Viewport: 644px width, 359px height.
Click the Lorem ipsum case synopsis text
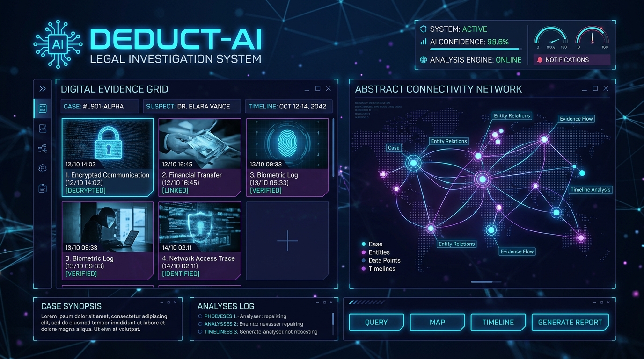tap(104, 323)
